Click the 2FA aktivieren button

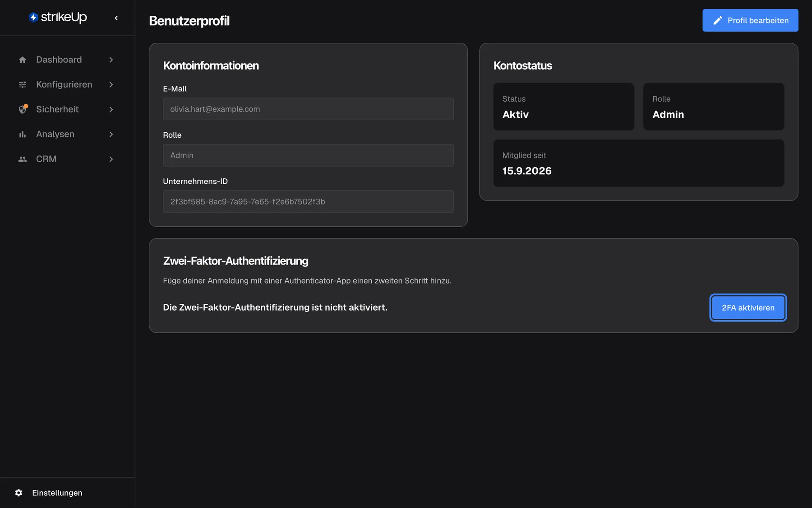tap(748, 308)
